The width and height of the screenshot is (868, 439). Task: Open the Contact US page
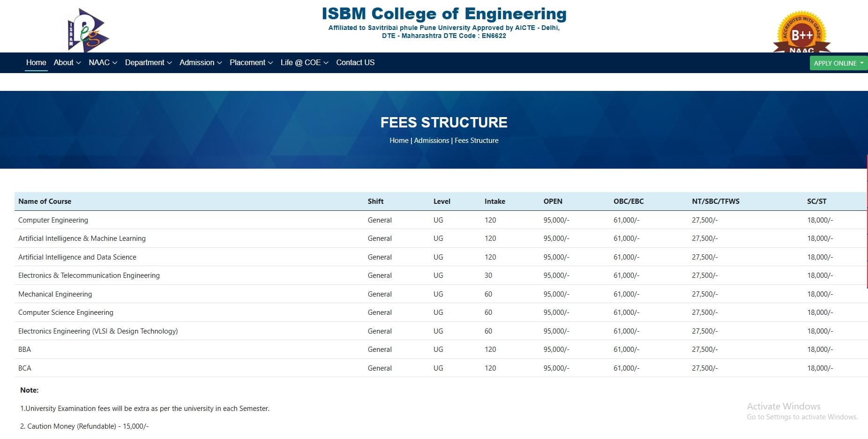tap(355, 63)
